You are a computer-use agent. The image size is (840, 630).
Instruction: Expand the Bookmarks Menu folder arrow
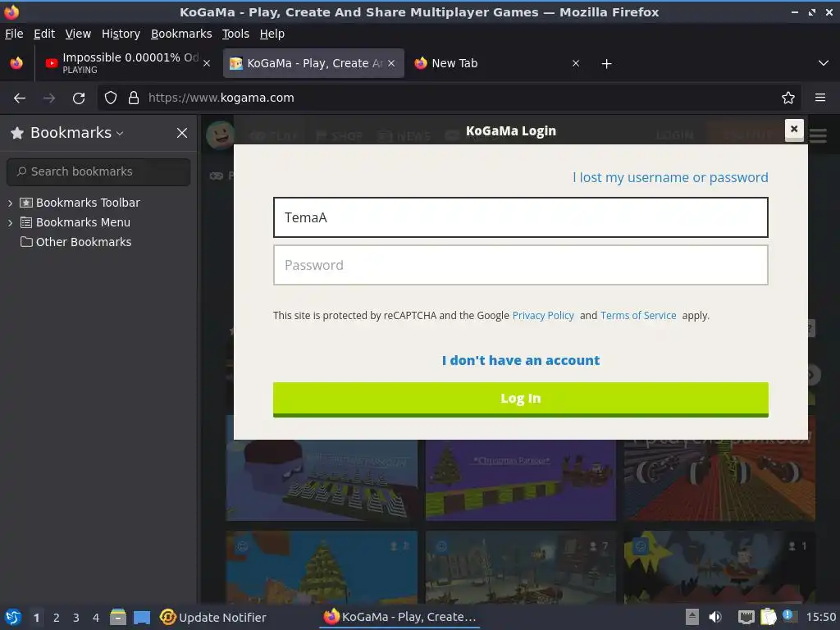pyautogui.click(x=10, y=223)
